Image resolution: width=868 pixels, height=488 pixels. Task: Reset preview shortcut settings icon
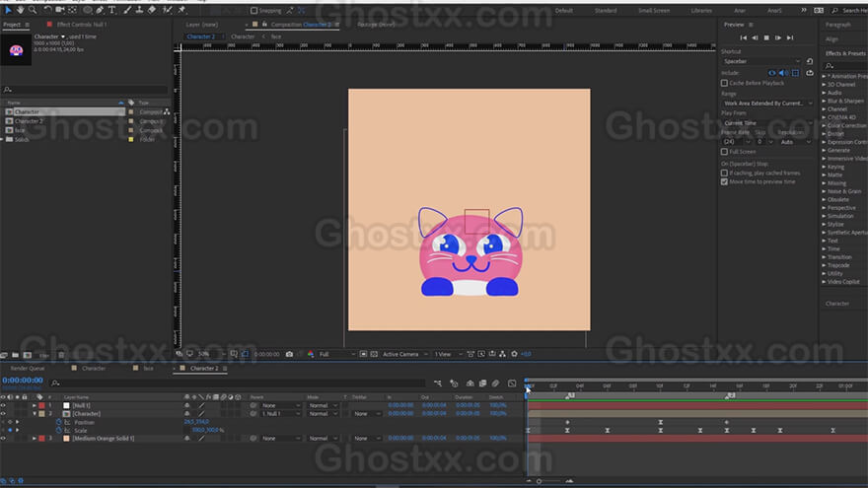810,61
